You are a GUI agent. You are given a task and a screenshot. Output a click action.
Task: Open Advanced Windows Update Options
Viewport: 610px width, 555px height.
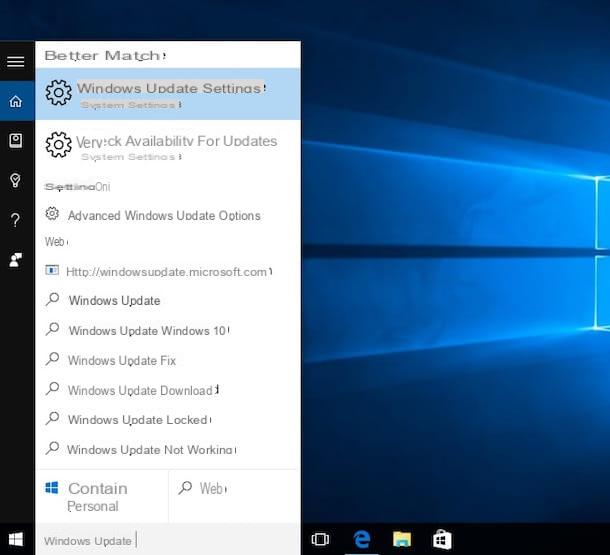[x=168, y=215]
